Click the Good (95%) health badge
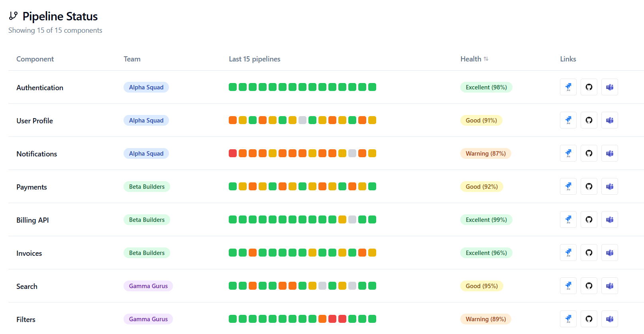The height and width of the screenshot is (334, 644). (x=482, y=286)
